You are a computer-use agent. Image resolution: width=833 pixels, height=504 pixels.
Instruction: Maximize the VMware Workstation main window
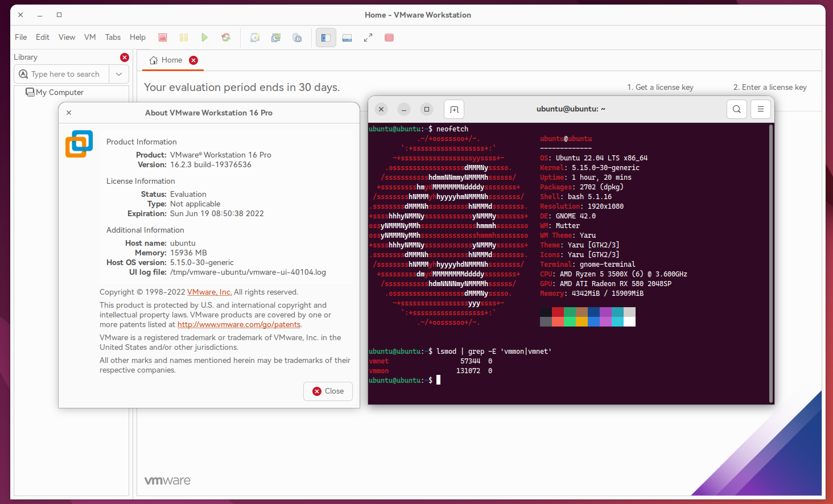(59, 15)
